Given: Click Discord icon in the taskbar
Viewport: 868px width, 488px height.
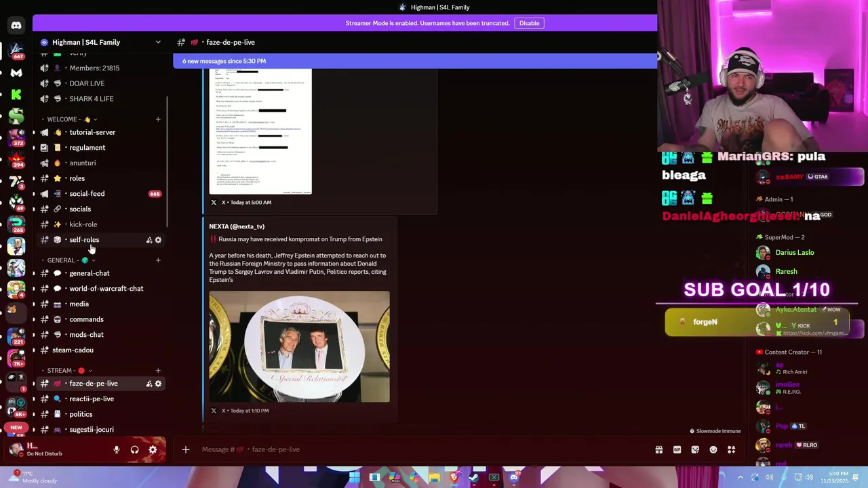Looking at the screenshot, I should point(514,477).
